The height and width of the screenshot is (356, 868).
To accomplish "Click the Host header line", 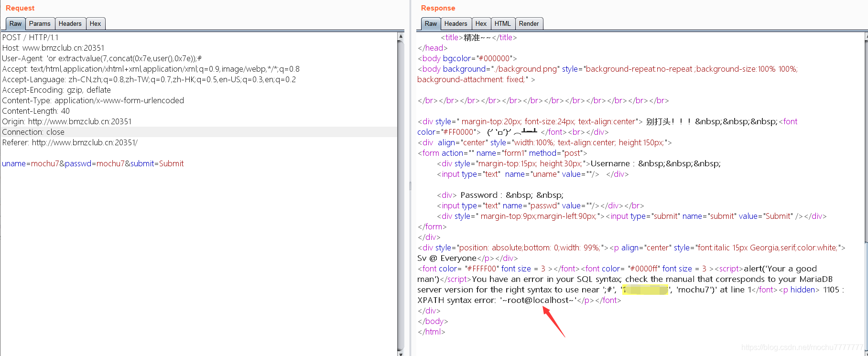I will [53, 48].
